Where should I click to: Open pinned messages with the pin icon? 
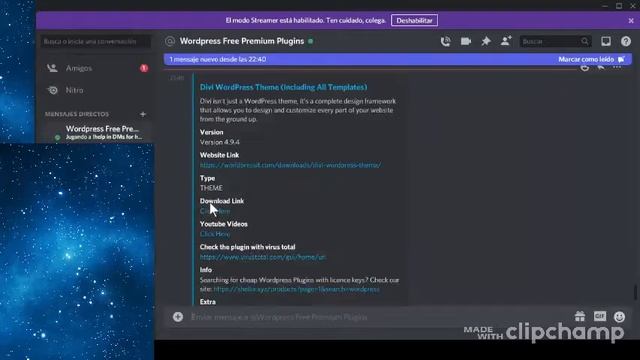pyautogui.click(x=486, y=41)
